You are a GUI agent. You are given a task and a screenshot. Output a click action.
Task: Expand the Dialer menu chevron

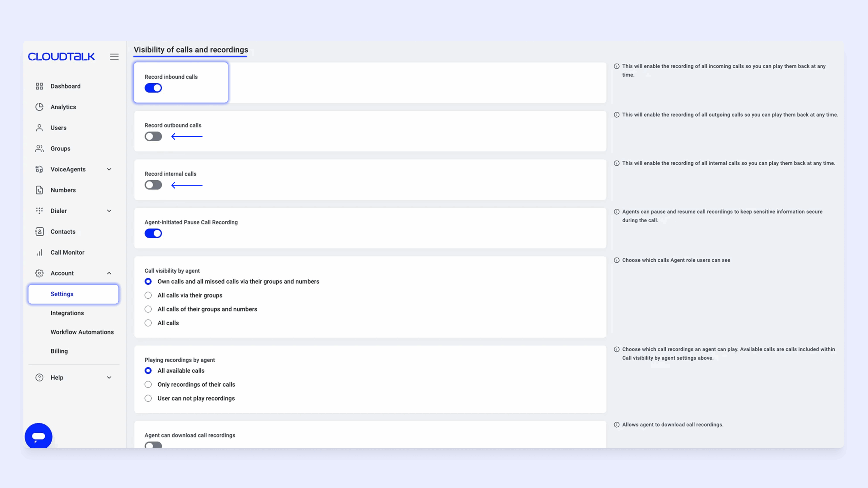(109, 211)
